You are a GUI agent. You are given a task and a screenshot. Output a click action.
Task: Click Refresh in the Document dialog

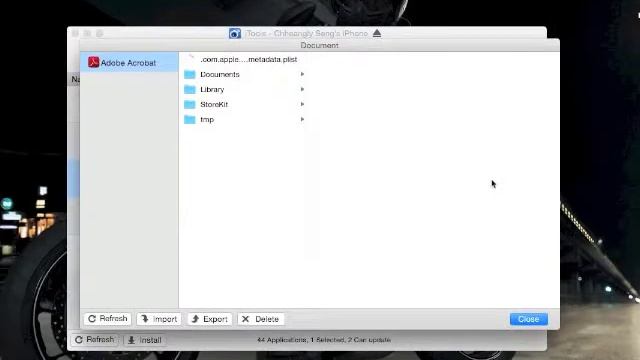108,319
